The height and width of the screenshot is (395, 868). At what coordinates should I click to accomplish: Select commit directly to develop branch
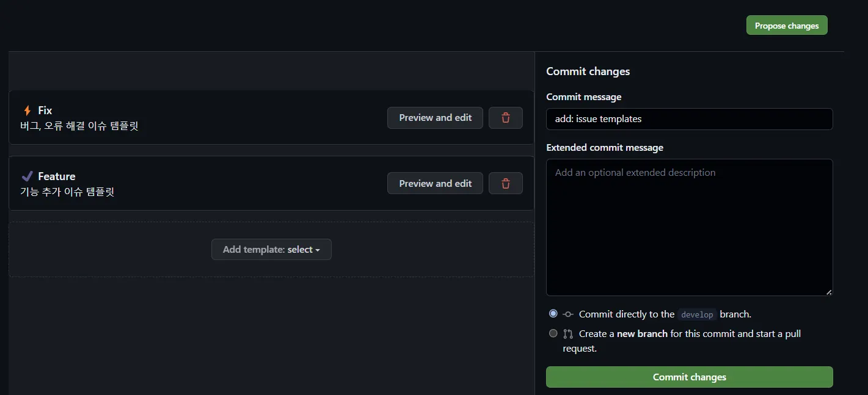point(553,314)
